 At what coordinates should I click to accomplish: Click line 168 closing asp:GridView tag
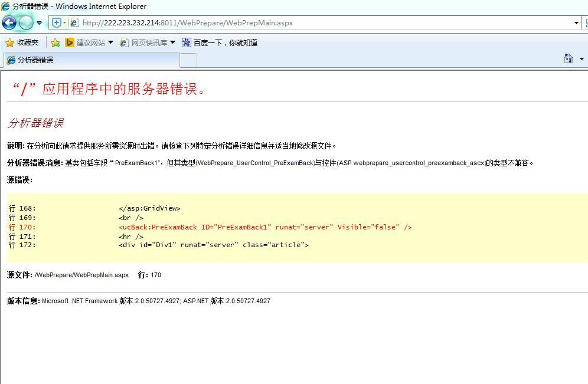click(149, 208)
